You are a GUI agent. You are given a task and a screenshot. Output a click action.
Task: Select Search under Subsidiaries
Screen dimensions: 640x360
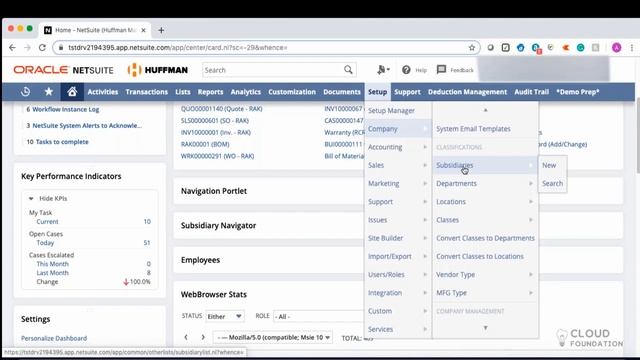click(553, 183)
